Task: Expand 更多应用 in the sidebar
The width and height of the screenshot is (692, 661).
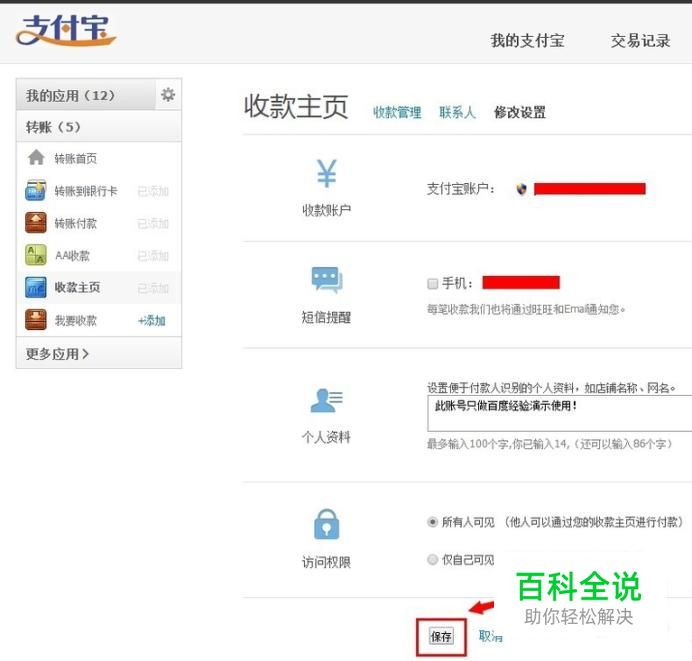Action: point(57,353)
